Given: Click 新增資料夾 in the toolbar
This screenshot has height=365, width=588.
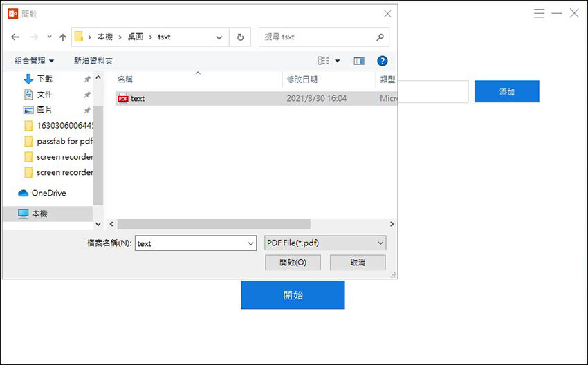Looking at the screenshot, I should click(x=93, y=61).
